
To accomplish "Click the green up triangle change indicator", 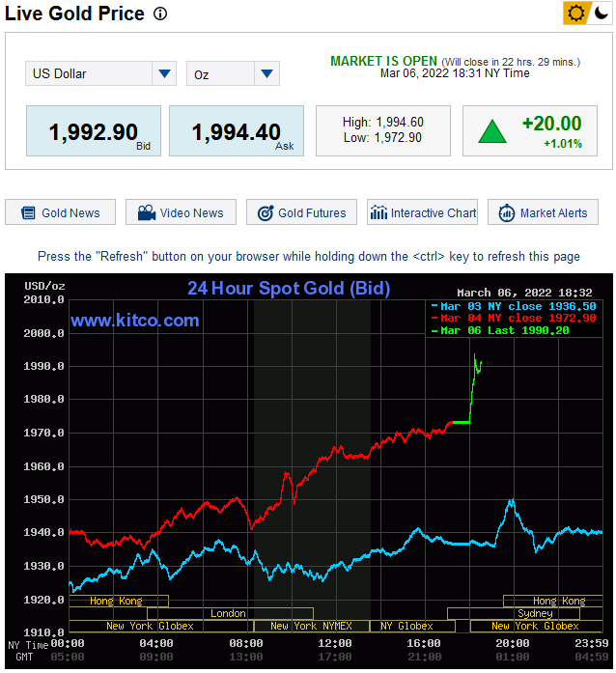I will click(x=492, y=131).
